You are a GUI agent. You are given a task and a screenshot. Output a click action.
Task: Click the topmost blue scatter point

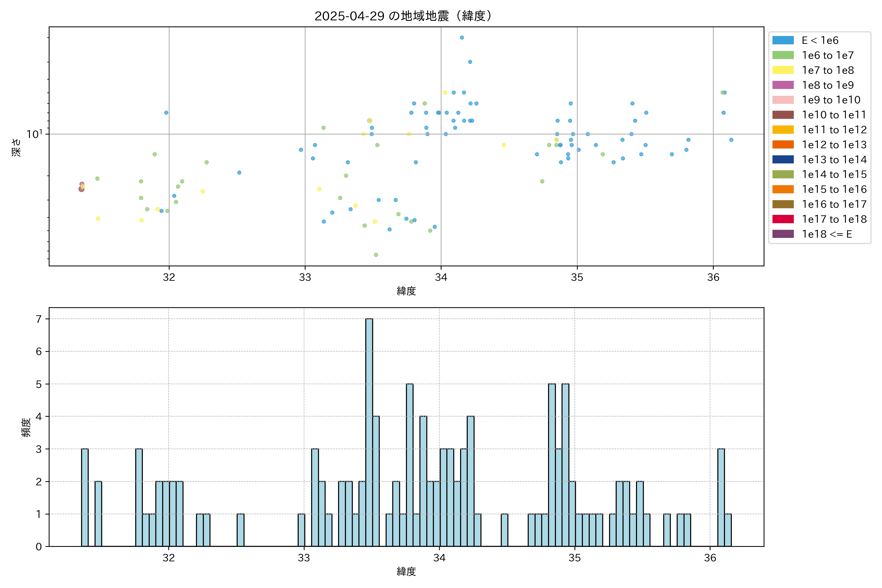coord(462,37)
